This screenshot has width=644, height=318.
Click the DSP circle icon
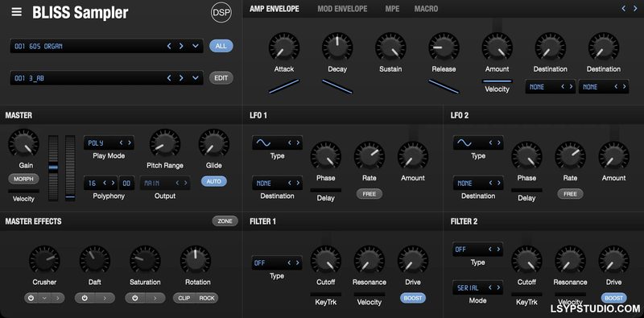[221, 13]
